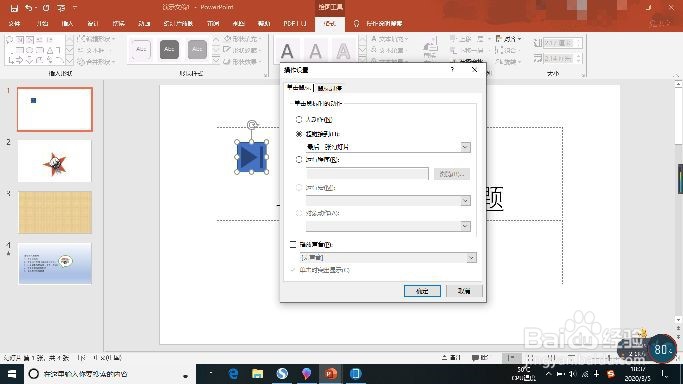Expand the shape styles gallery

pyautogui.click(x=216, y=61)
